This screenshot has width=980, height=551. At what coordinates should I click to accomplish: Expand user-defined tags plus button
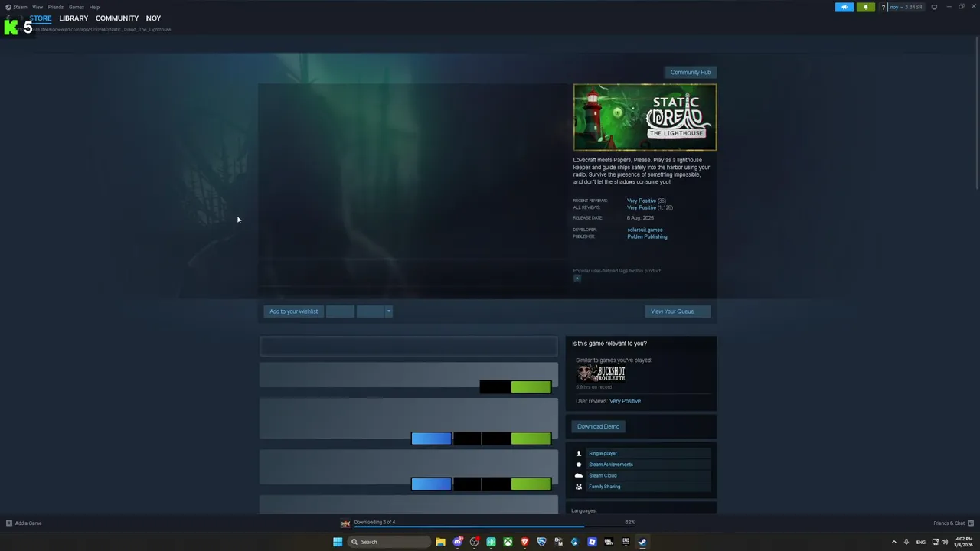point(577,278)
